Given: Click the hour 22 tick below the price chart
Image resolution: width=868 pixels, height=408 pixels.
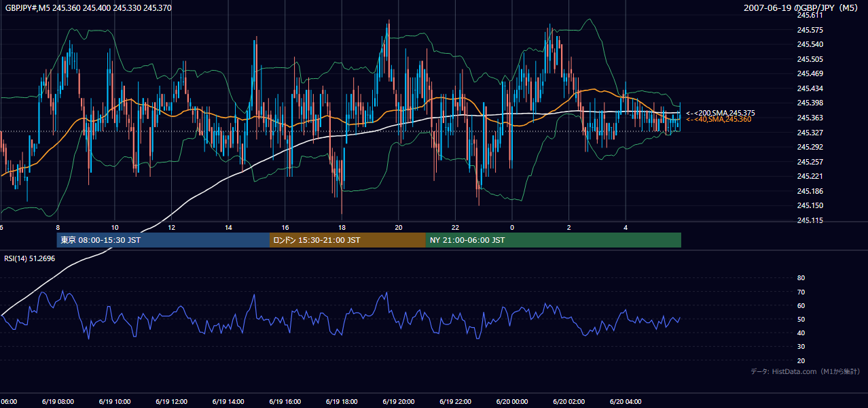Looking at the screenshot, I should (x=455, y=228).
